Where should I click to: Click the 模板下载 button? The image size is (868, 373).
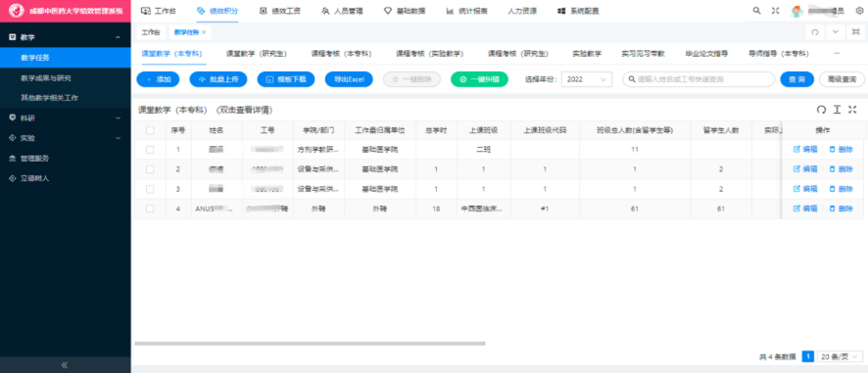286,79
